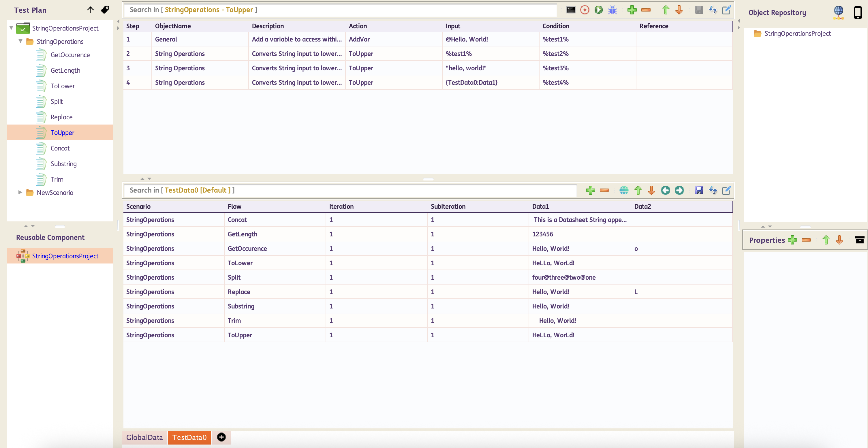Collapse the StringOperations folder

click(x=20, y=41)
